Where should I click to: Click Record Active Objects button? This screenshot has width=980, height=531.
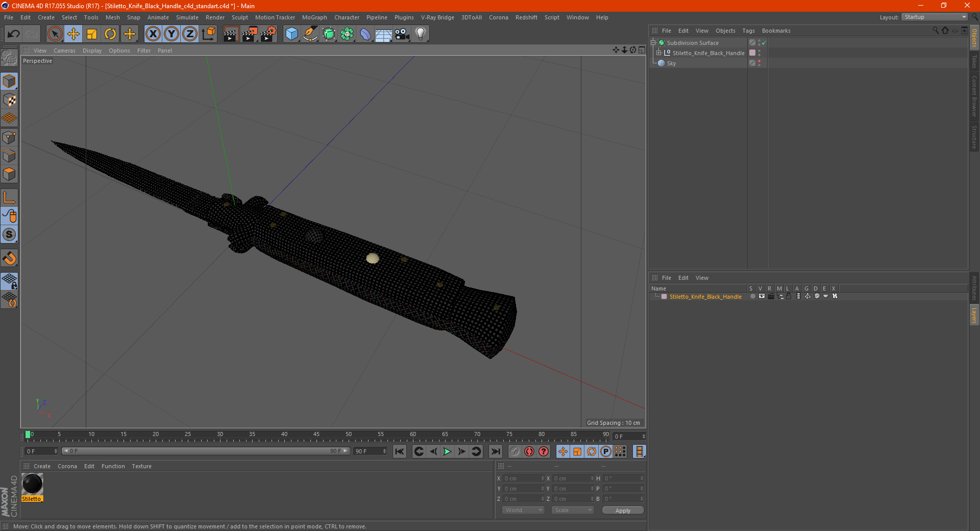(x=515, y=451)
